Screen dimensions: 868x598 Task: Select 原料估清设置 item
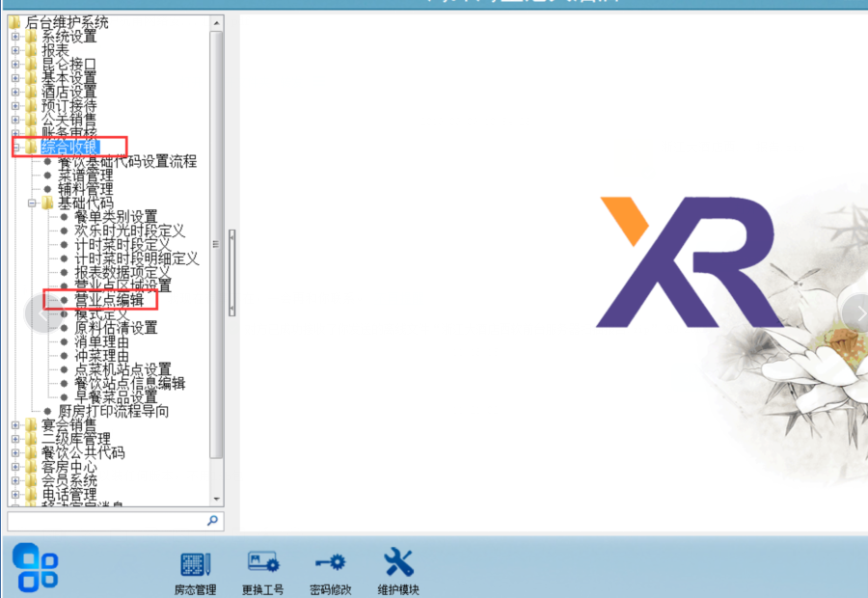(x=117, y=328)
